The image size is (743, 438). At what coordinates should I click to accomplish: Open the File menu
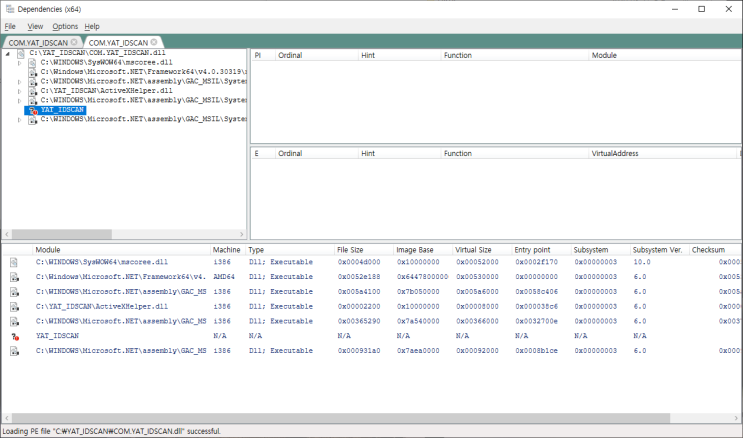point(10,26)
